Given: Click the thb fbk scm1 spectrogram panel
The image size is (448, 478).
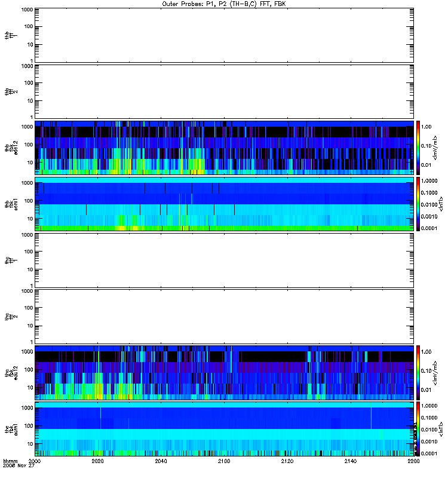Looking at the screenshot, I should pyautogui.click(x=225, y=204).
